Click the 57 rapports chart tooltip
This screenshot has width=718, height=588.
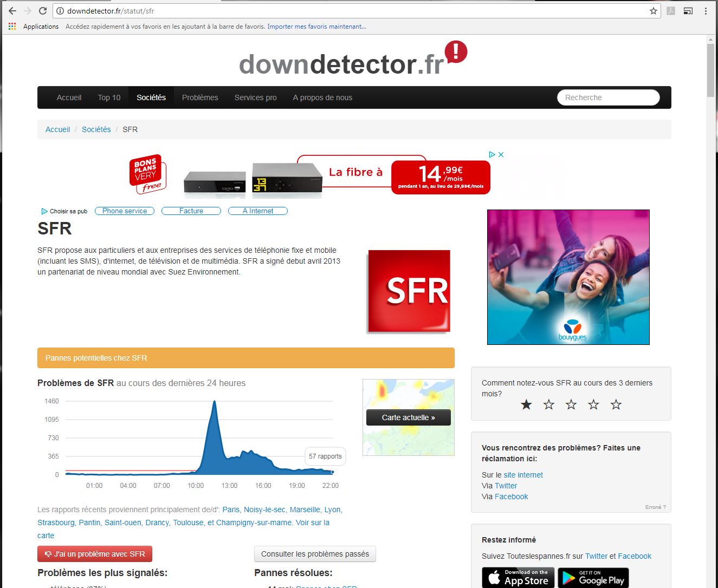[x=325, y=456]
